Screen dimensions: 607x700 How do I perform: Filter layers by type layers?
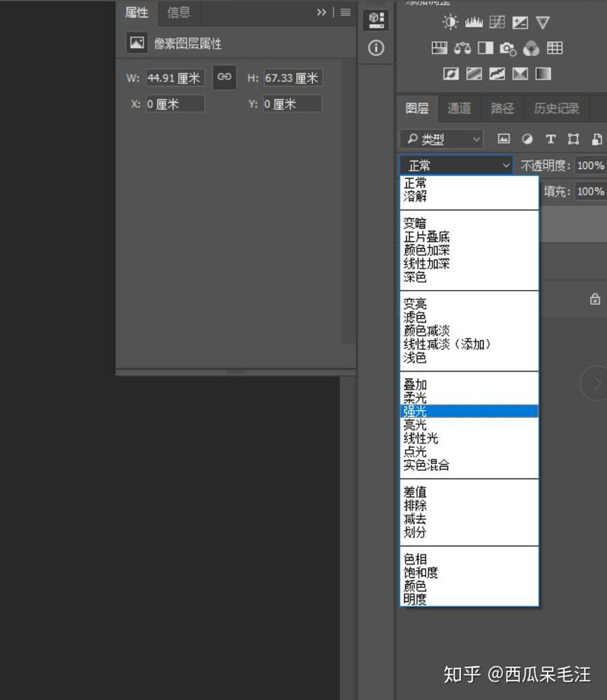coord(551,140)
